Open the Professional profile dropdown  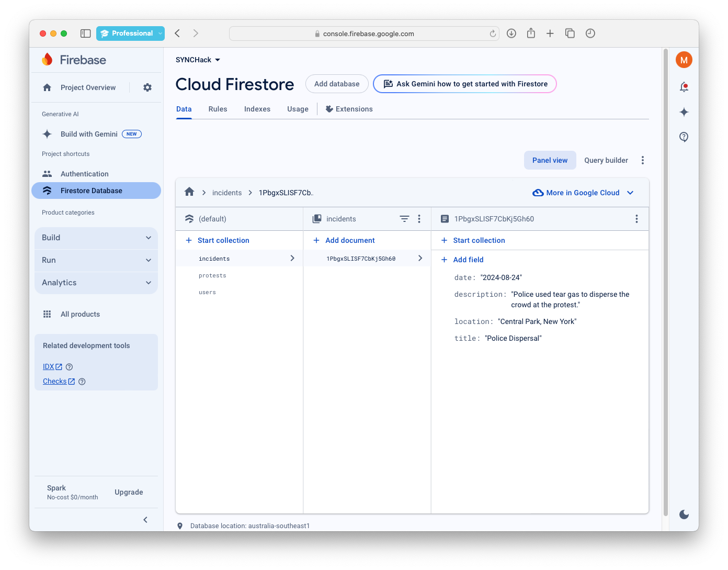tap(130, 33)
